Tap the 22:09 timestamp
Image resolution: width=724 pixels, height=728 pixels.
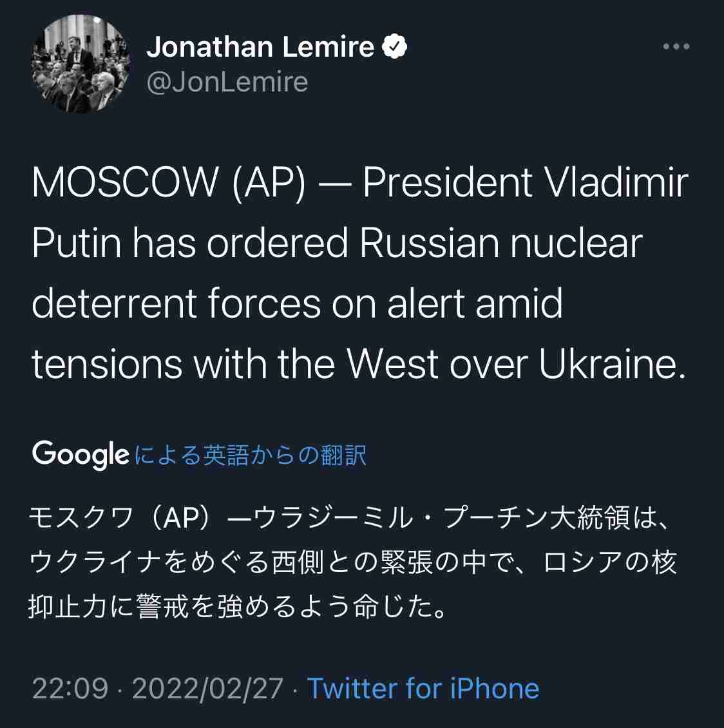click(x=70, y=688)
